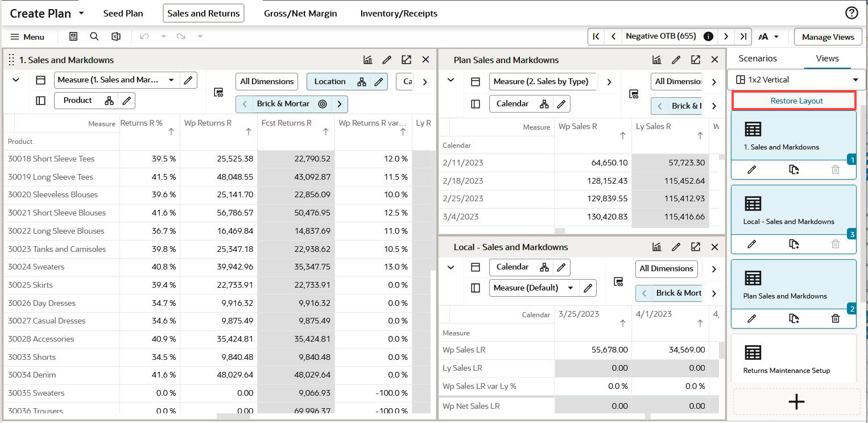Toggle the Brick & Mortar target icon
The image size is (868, 423).
(x=323, y=104)
